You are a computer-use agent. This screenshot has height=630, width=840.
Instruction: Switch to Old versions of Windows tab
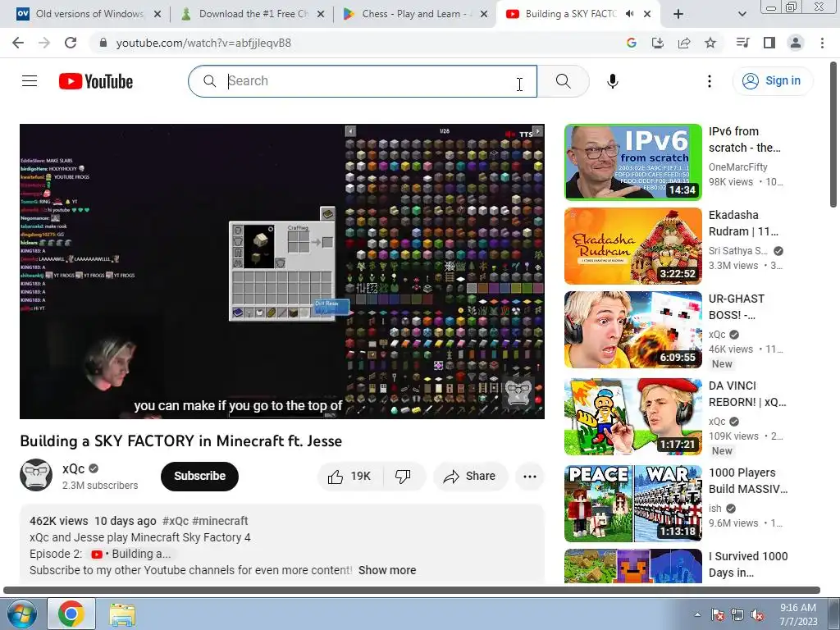(89, 14)
